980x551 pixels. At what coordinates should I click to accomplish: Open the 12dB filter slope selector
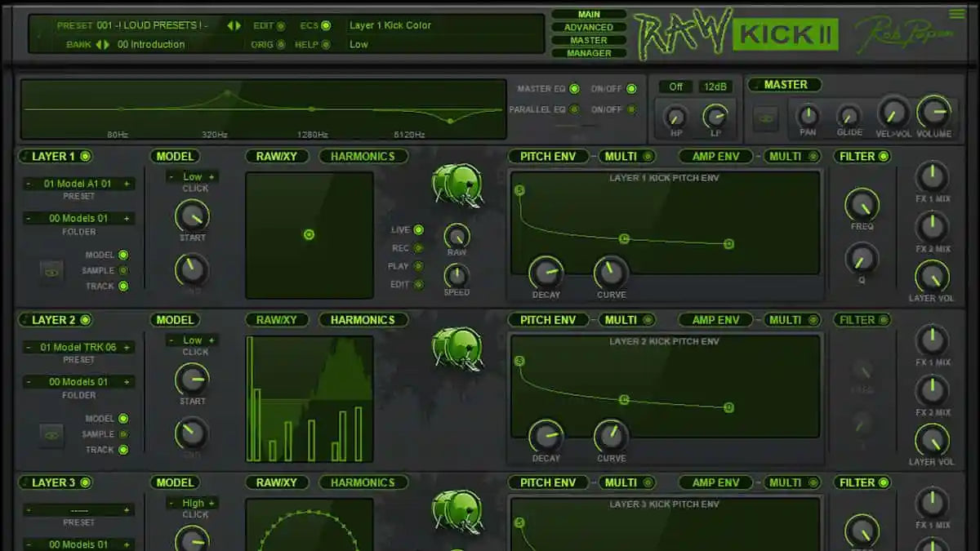717,87
